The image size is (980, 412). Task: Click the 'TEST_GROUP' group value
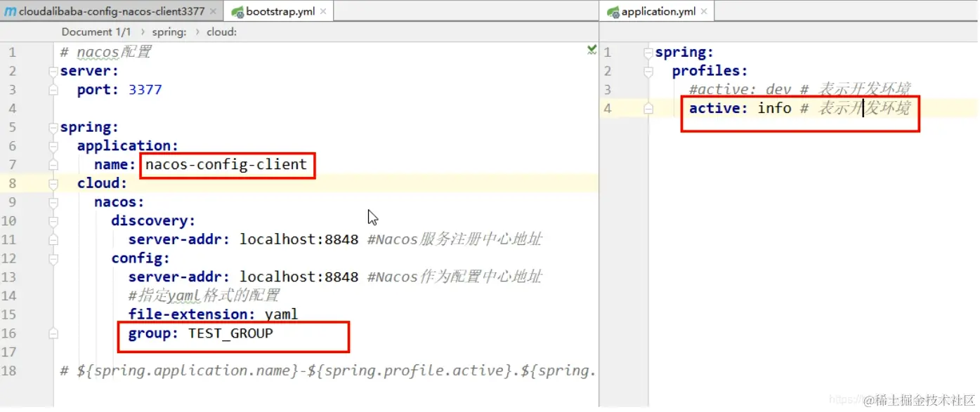coord(230,333)
